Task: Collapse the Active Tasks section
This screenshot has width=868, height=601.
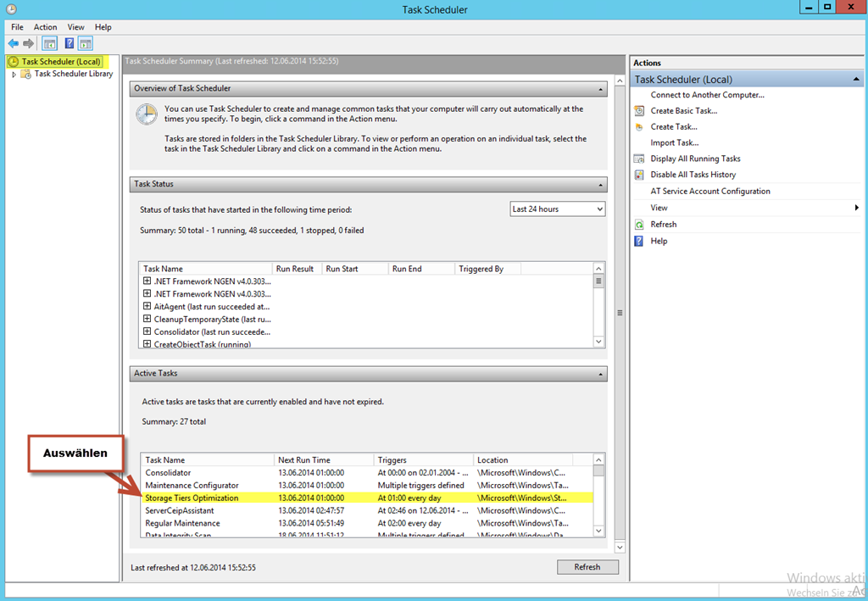Action: tap(601, 374)
